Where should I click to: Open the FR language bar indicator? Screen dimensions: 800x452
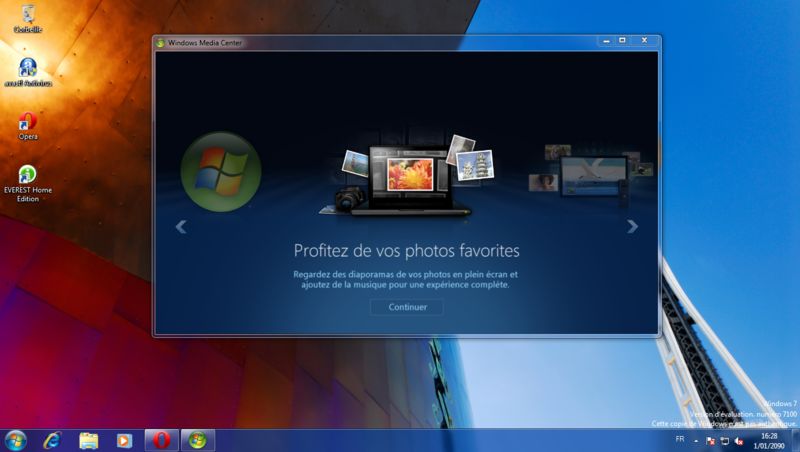680,439
